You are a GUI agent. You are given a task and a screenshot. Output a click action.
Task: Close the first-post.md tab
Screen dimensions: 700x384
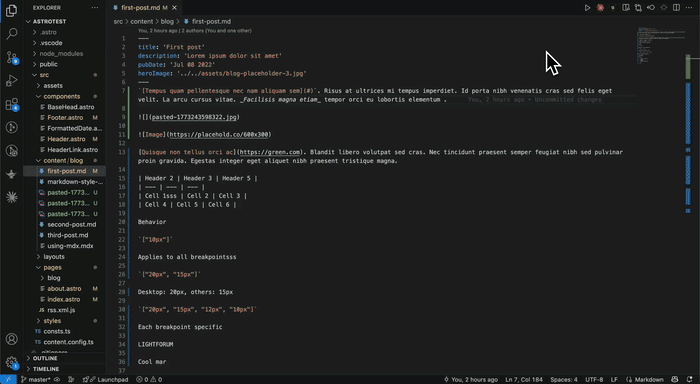tap(175, 8)
